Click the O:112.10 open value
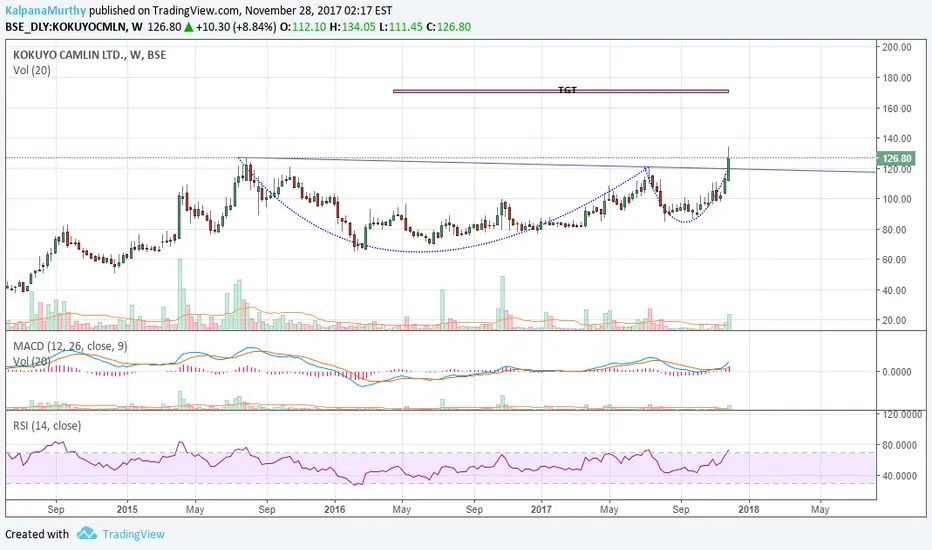Screen dimensions: 932x550 (x=303, y=27)
